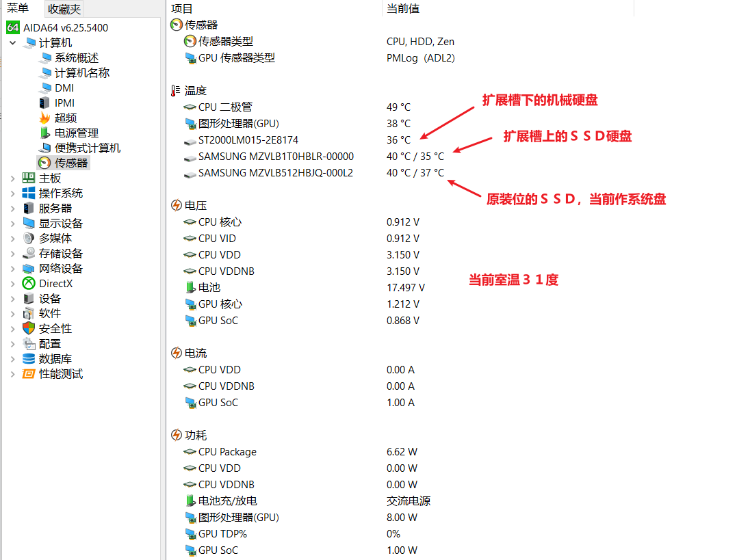Click the 配置 icon in the tree
The height and width of the screenshot is (560, 750).
(x=29, y=343)
